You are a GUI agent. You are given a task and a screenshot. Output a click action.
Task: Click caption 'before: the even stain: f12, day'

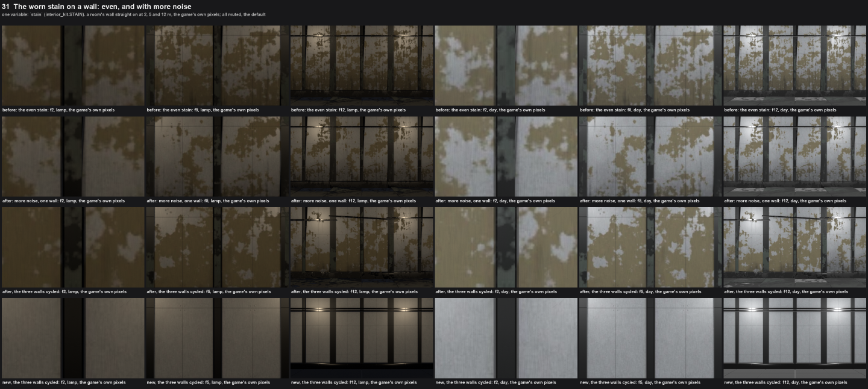point(781,110)
